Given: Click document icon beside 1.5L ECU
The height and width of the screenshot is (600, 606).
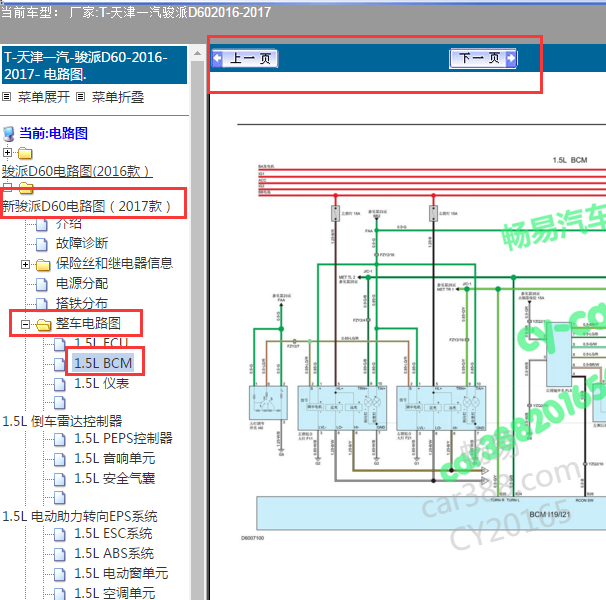Looking at the screenshot, I should (x=60, y=344).
